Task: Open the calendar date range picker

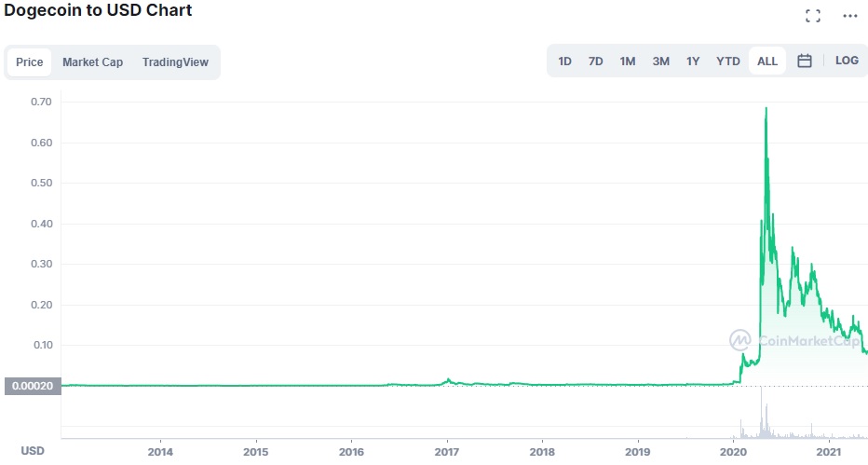Action: pyautogui.click(x=805, y=61)
